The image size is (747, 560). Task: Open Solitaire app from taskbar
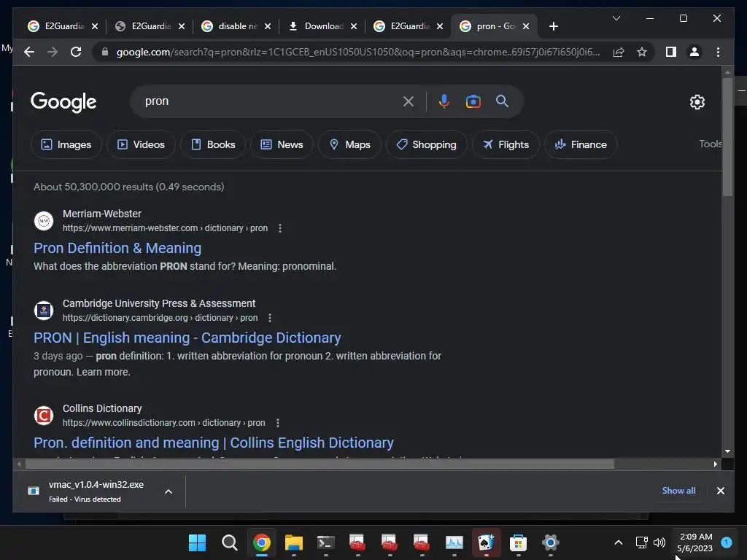[x=487, y=542]
